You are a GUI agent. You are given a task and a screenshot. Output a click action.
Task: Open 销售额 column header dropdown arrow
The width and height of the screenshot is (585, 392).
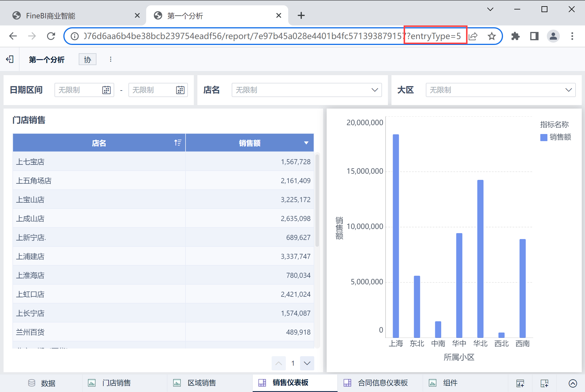click(x=306, y=143)
